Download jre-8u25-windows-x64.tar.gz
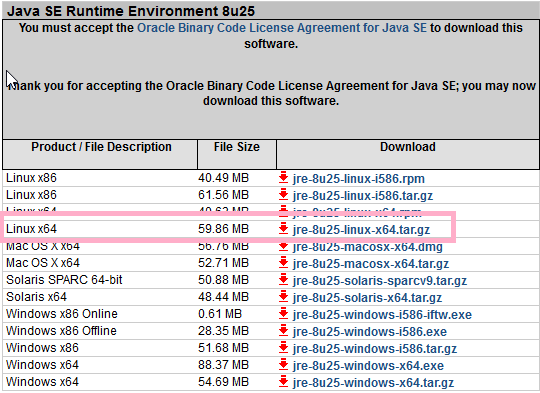The width and height of the screenshot is (540, 393). pyautogui.click(x=373, y=382)
